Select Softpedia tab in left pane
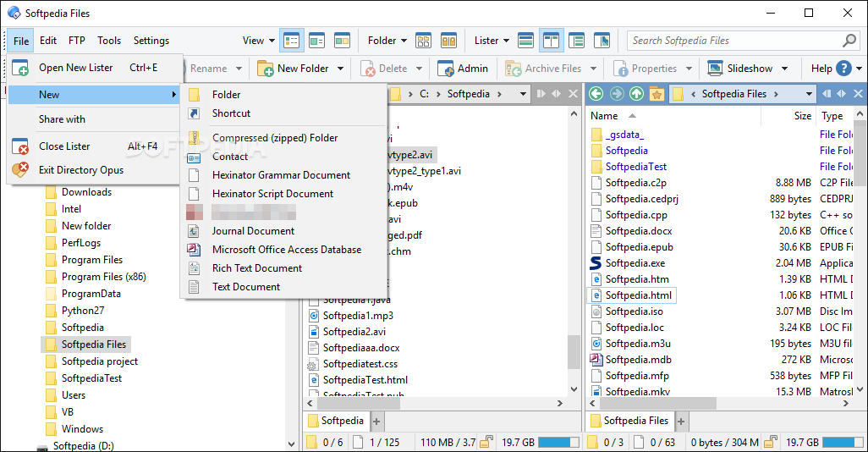The width and height of the screenshot is (868, 452). 336,421
